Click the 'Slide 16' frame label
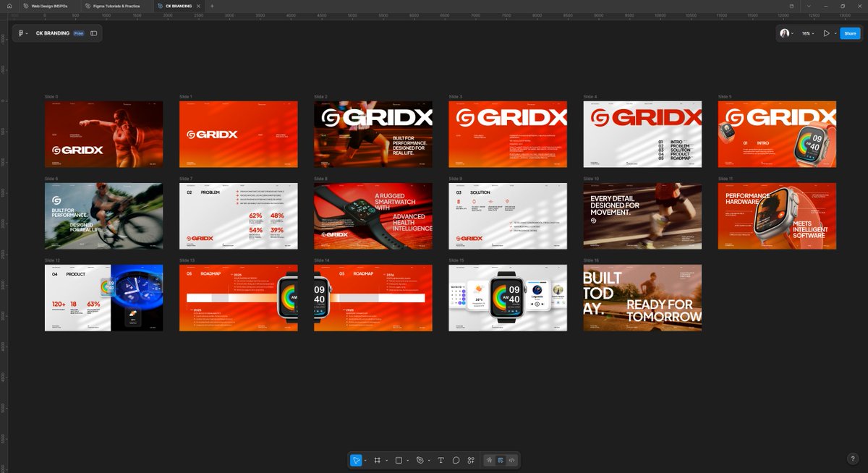This screenshot has height=473, width=868. pos(592,260)
